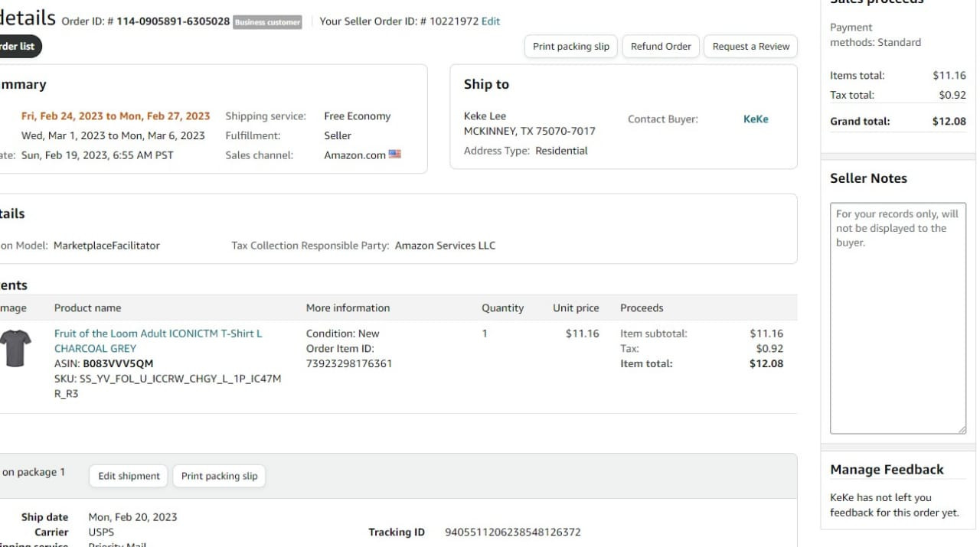This screenshot has width=980, height=547.
Task: Open the grey T-shirt product thumbnail
Action: [x=15, y=348]
